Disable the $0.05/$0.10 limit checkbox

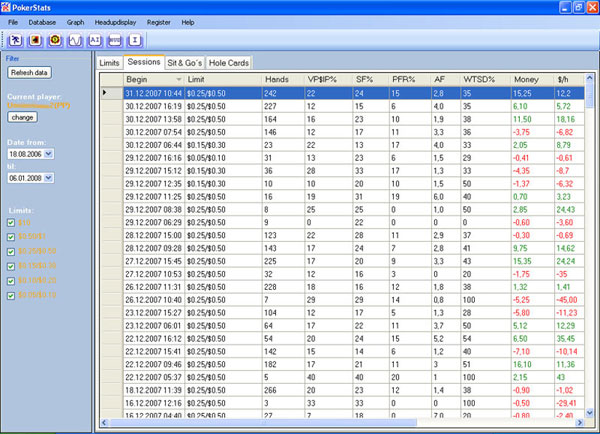11,295
